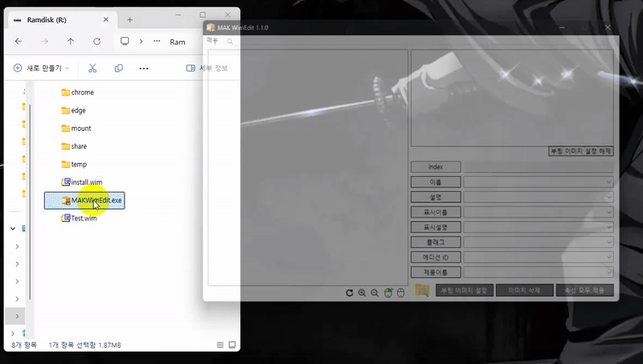
Task: Click the Ram breadcrumb in address bar
Action: (x=178, y=42)
